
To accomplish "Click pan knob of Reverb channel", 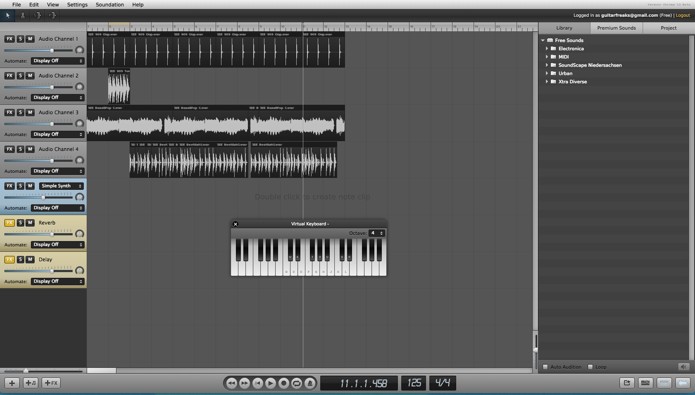I will [79, 234].
